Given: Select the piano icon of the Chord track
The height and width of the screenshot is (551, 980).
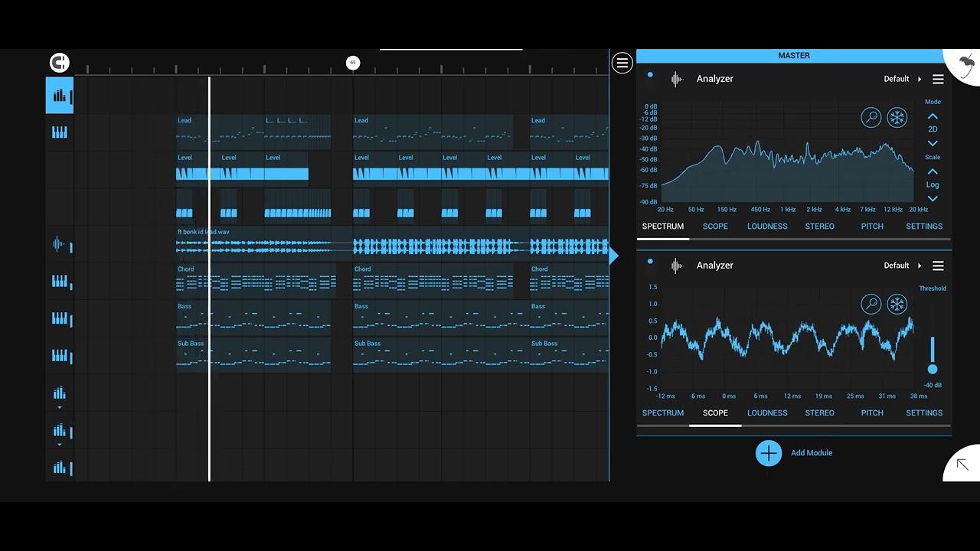Looking at the screenshot, I should point(60,282).
